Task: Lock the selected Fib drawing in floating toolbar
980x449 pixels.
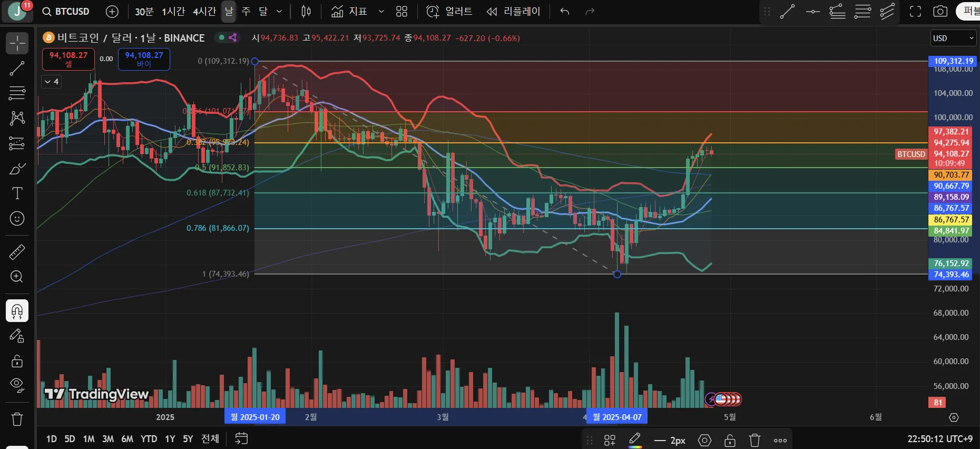Action: pyautogui.click(x=730, y=440)
